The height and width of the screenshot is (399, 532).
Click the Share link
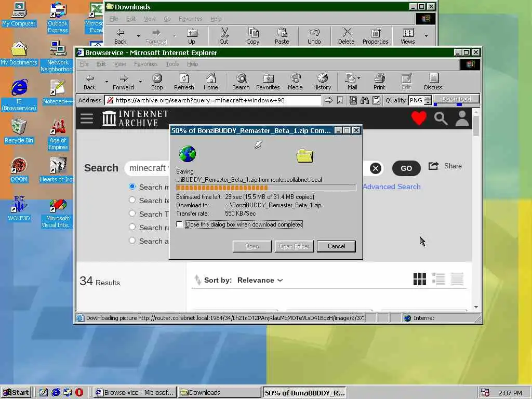(x=445, y=166)
